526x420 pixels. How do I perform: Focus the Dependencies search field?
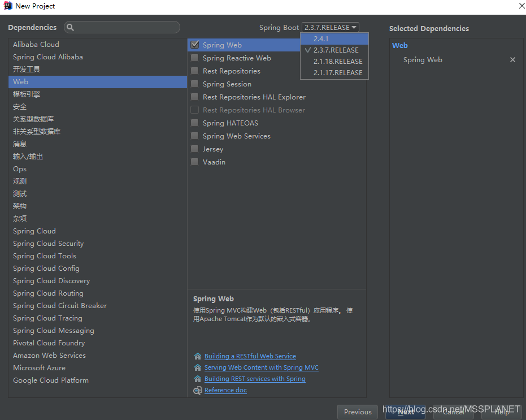coord(122,27)
